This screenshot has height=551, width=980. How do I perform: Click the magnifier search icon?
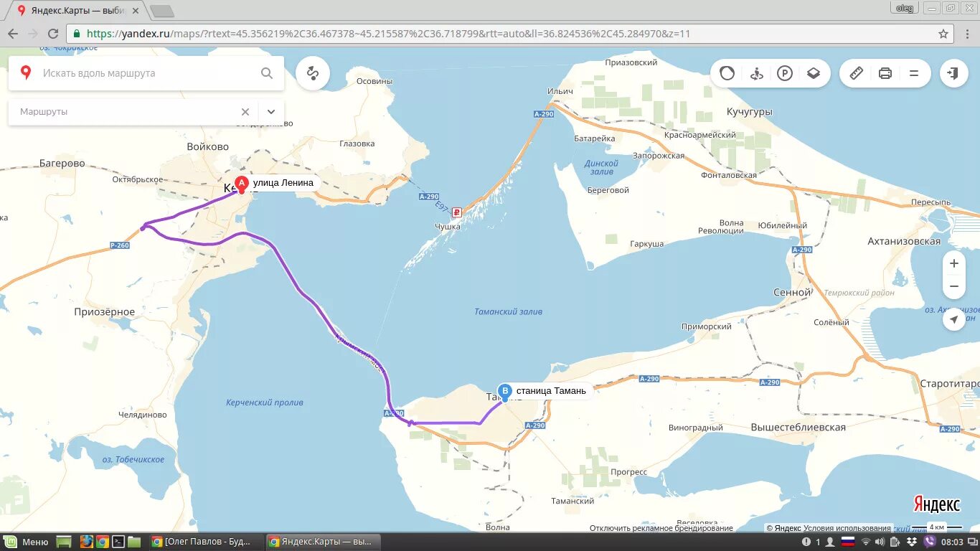pyautogui.click(x=267, y=73)
